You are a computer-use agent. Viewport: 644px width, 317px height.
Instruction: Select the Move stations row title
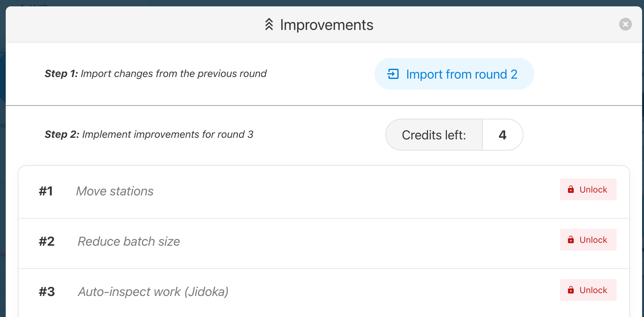pos(115,191)
